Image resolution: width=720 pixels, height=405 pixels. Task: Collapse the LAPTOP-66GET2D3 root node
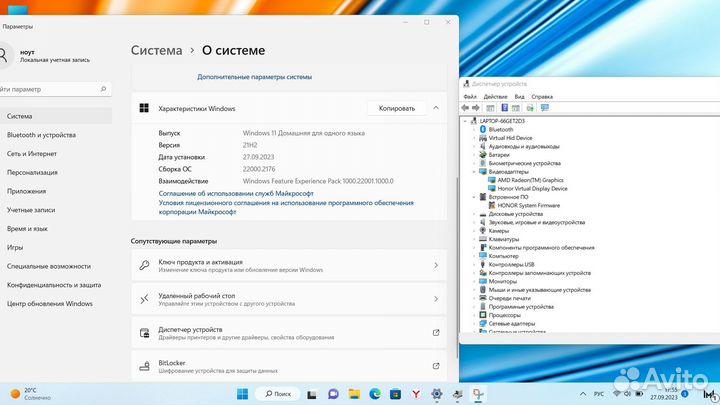[x=465, y=121]
